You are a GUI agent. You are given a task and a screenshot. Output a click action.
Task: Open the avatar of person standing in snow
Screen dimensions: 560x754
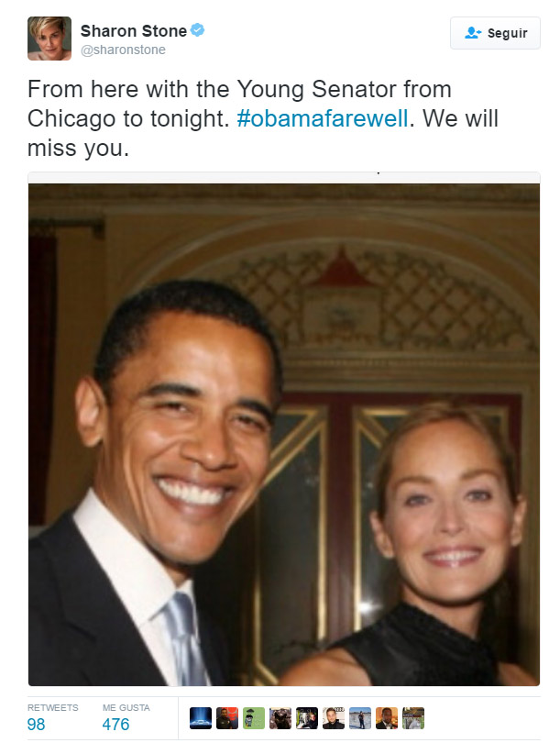tap(360, 718)
